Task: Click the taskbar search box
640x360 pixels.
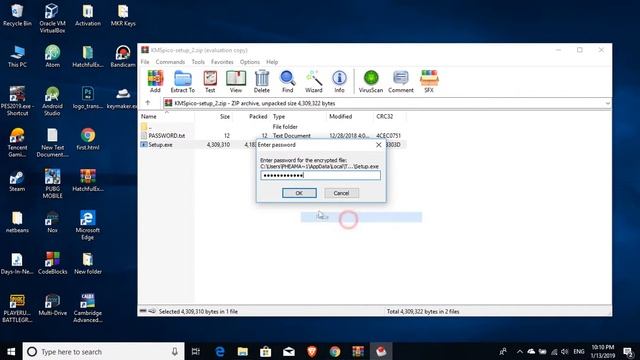Action: [x=103, y=351]
